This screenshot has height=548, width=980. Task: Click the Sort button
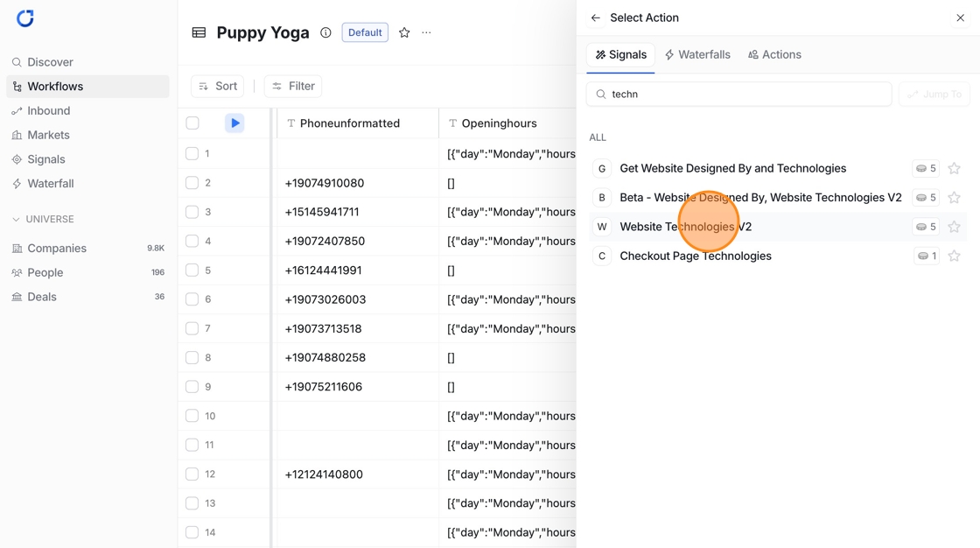(x=218, y=87)
